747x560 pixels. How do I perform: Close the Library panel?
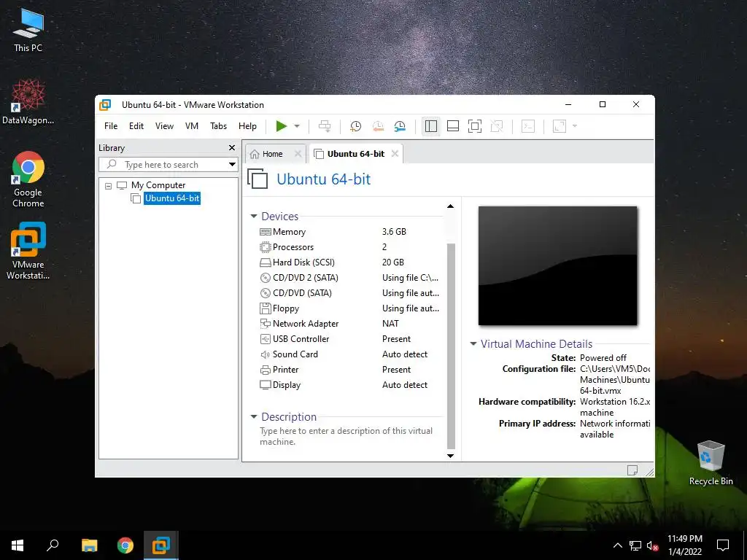[232, 147]
